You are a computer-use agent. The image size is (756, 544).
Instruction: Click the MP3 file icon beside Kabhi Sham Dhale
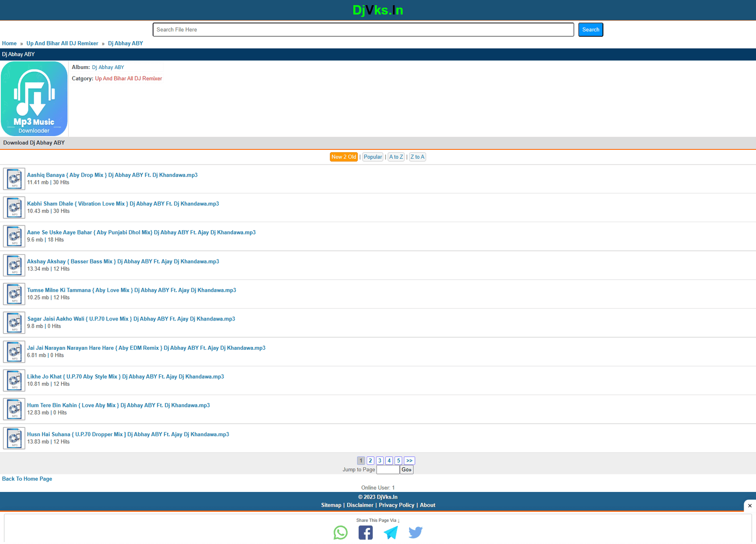14,207
